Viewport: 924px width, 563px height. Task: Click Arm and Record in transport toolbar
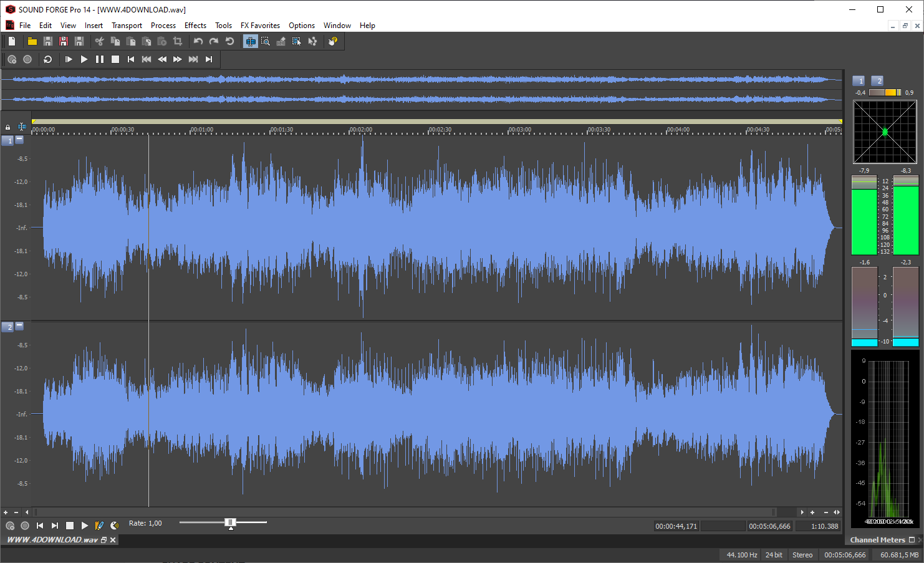(12, 59)
